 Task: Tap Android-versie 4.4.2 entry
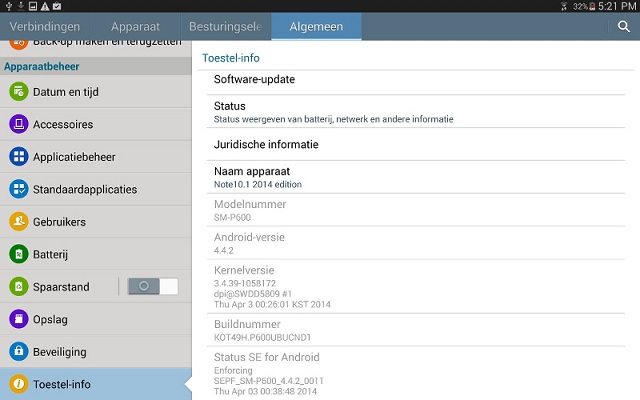416,243
